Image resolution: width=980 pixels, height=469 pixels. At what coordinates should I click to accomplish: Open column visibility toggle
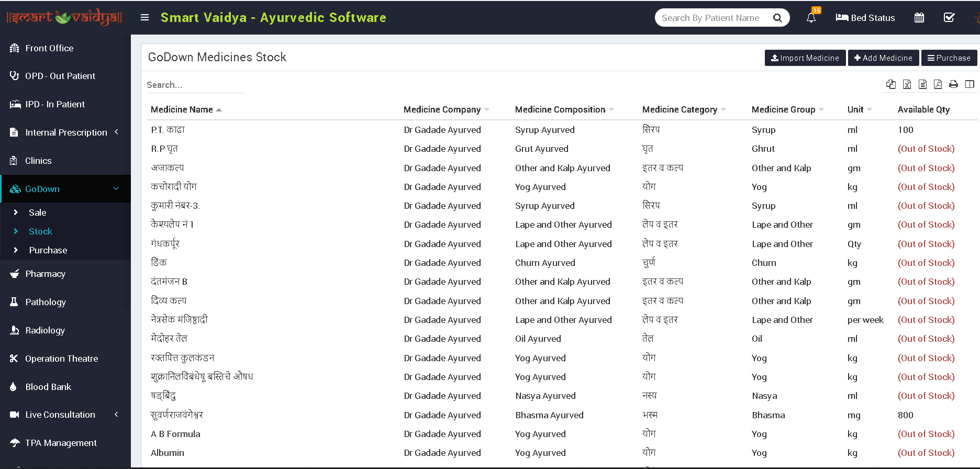pyautogui.click(x=970, y=84)
